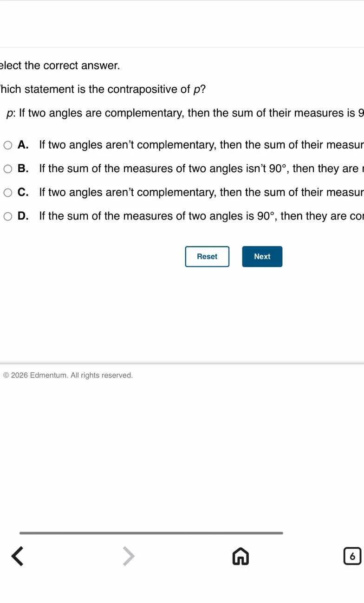
Task: Click the page counter showing 6
Action: click(352, 556)
